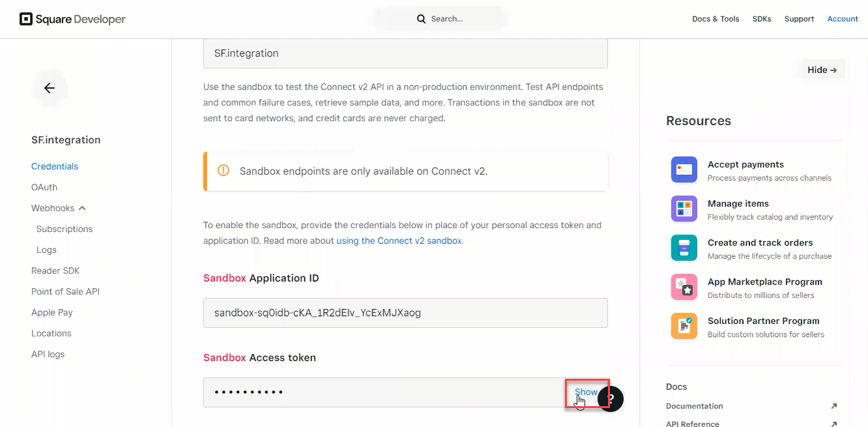Click the SF.integration sidebar heading
This screenshot has width=868, height=427.
[x=66, y=140]
